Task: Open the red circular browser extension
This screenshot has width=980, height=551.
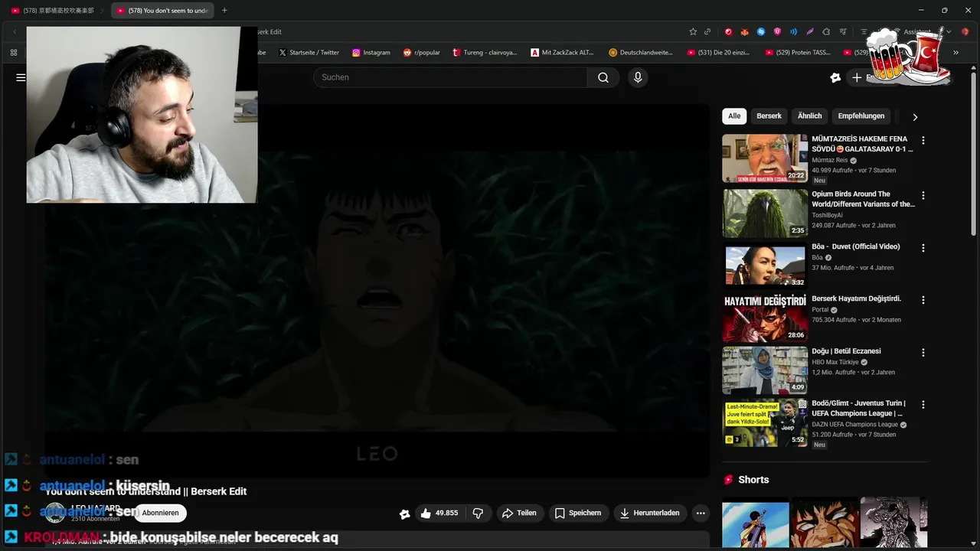Action: click(x=728, y=31)
